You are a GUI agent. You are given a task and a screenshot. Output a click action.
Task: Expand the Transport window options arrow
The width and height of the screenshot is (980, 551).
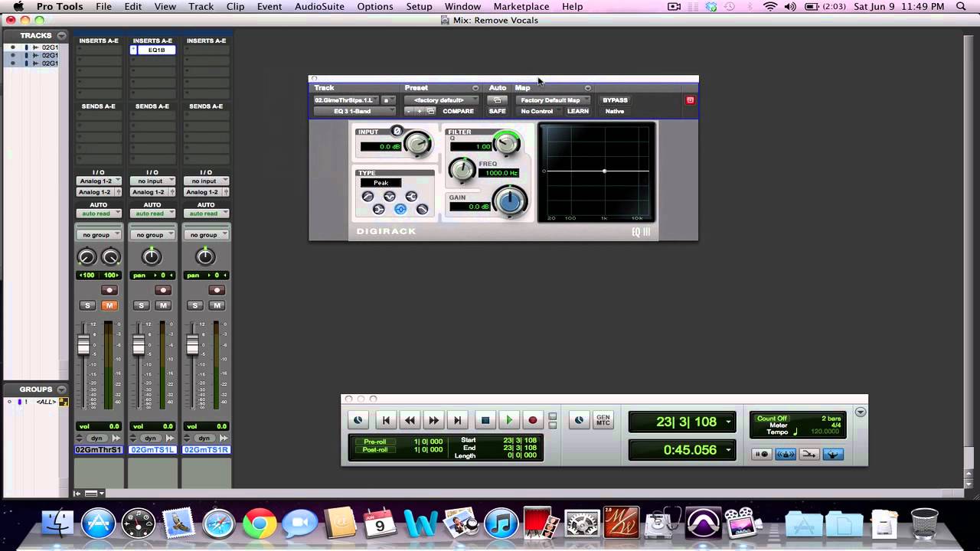click(861, 412)
